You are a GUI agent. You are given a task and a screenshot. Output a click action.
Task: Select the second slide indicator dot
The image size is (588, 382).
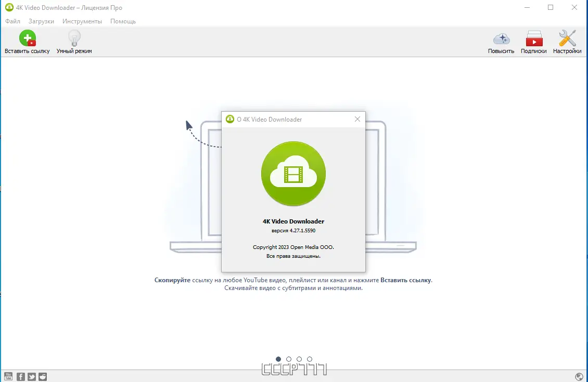(289, 359)
